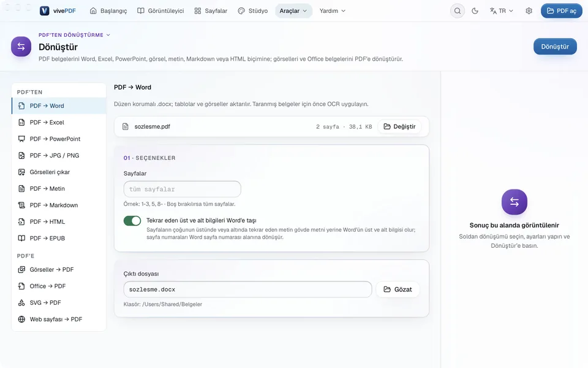This screenshot has width=588, height=368.
Task: Click the Değiştir file button
Action: pyautogui.click(x=399, y=126)
